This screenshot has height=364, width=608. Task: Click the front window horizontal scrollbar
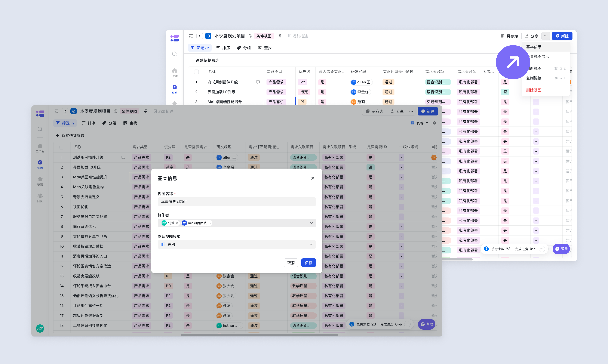coord(259,335)
